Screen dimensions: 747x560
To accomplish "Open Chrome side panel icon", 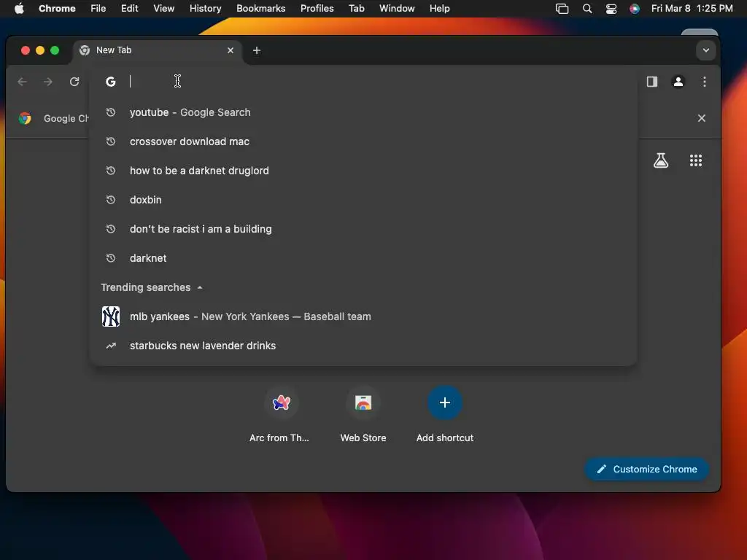I will tap(652, 82).
